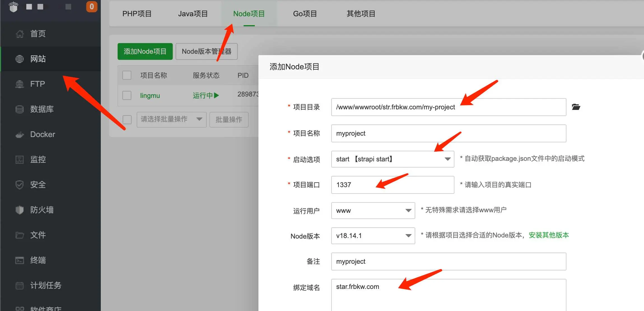Click the 数据库 database icon in the sidebar
This screenshot has width=644, height=311.
coord(20,109)
